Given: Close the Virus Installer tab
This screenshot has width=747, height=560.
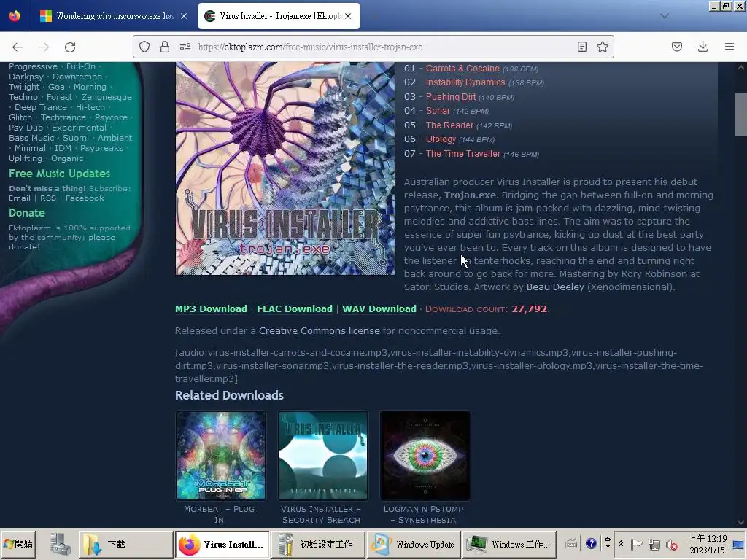Looking at the screenshot, I should click(348, 16).
